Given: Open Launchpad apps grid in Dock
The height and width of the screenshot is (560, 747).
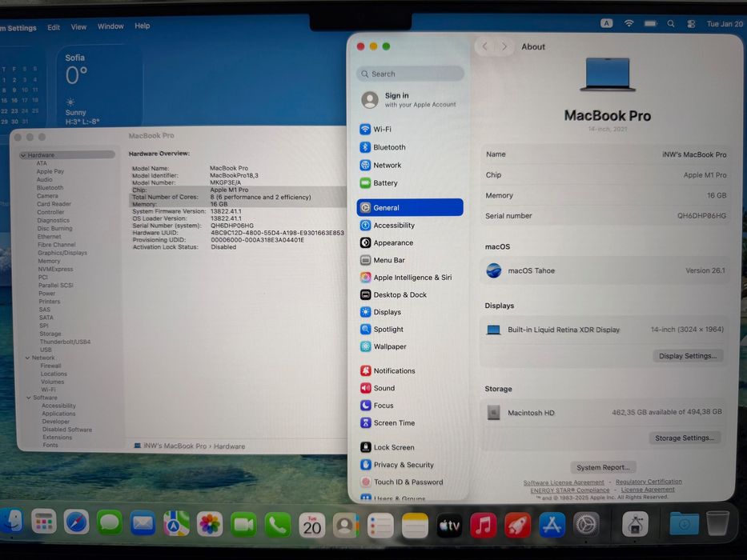Looking at the screenshot, I should (x=44, y=522).
